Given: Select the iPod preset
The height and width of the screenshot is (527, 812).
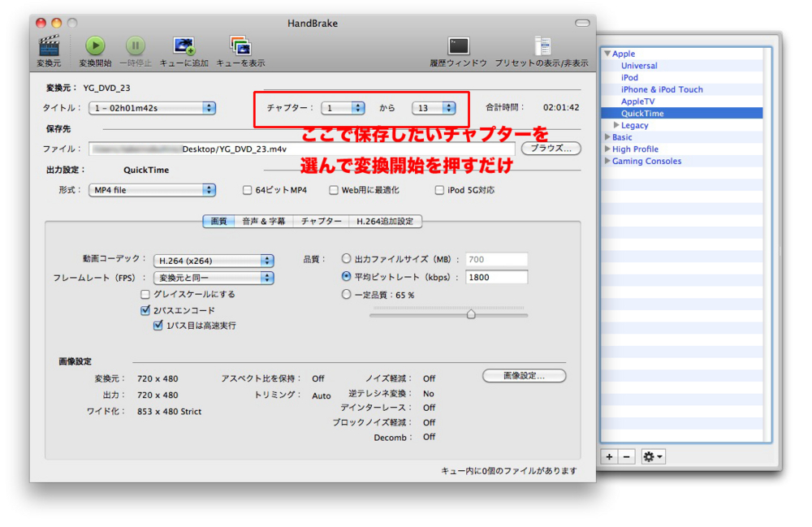Looking at the screenshot, I should click(x=629, y=78).
